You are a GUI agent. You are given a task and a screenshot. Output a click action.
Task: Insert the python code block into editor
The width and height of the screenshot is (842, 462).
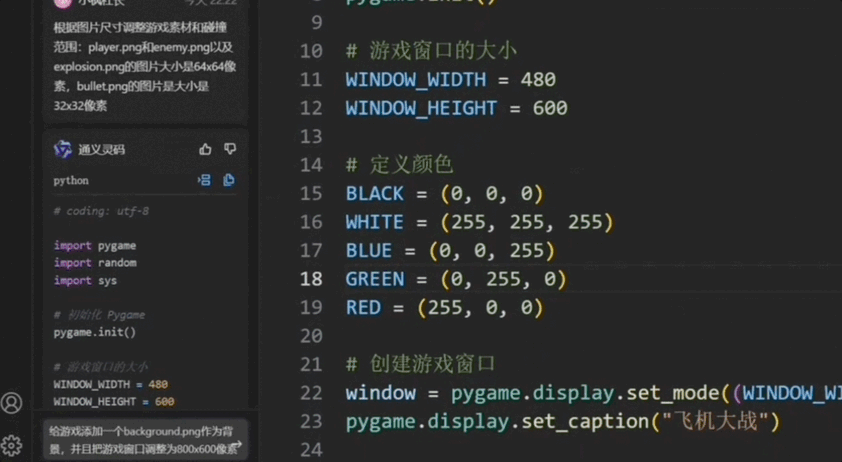pos(204,180)
